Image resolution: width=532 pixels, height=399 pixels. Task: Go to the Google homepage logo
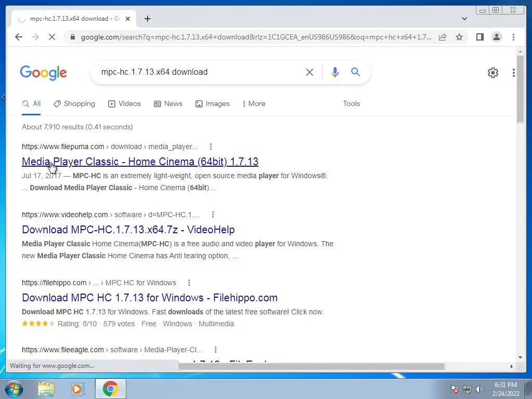click(44, 73)
